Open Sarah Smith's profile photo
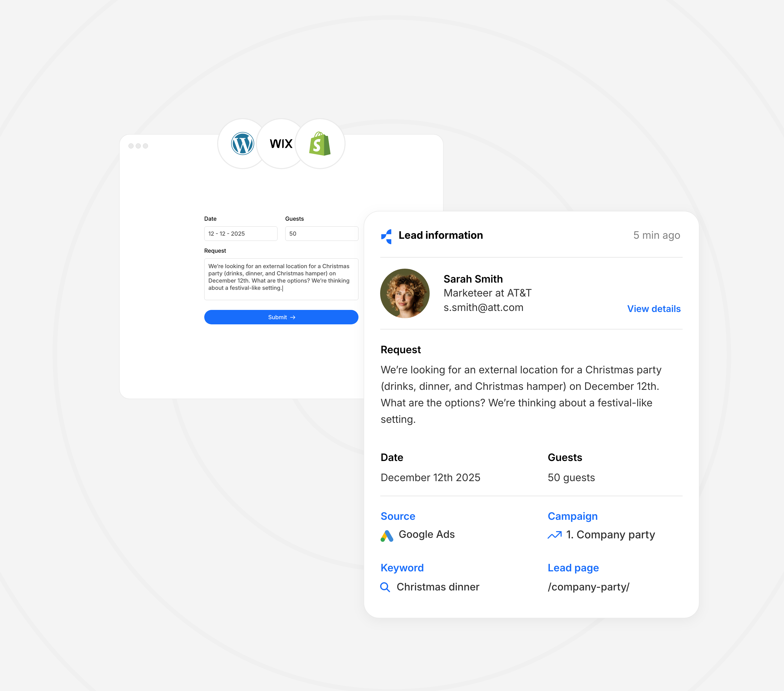 tap(405, 293)
